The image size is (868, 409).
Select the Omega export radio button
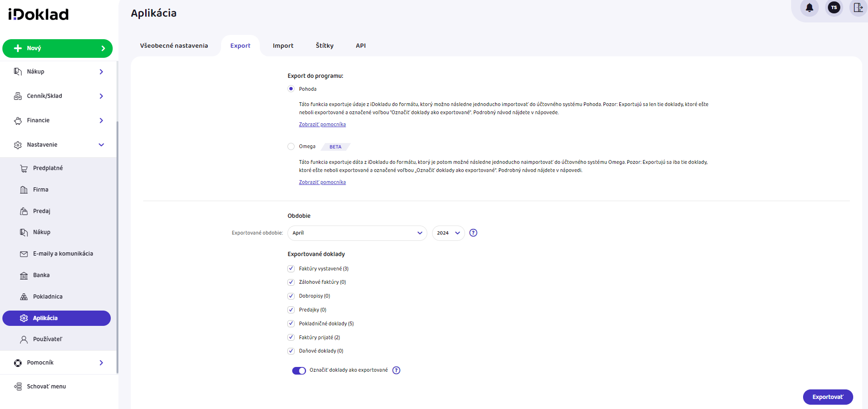click(x=291, y=147)
